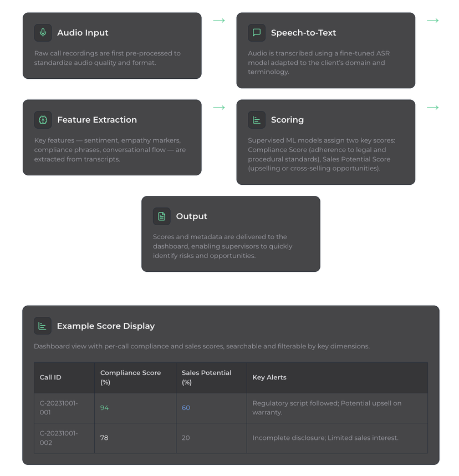The width and height of the screenshot is (459, 476).
Task: Click the chart icon beside Example Score Display
Action: click(43, 326)
